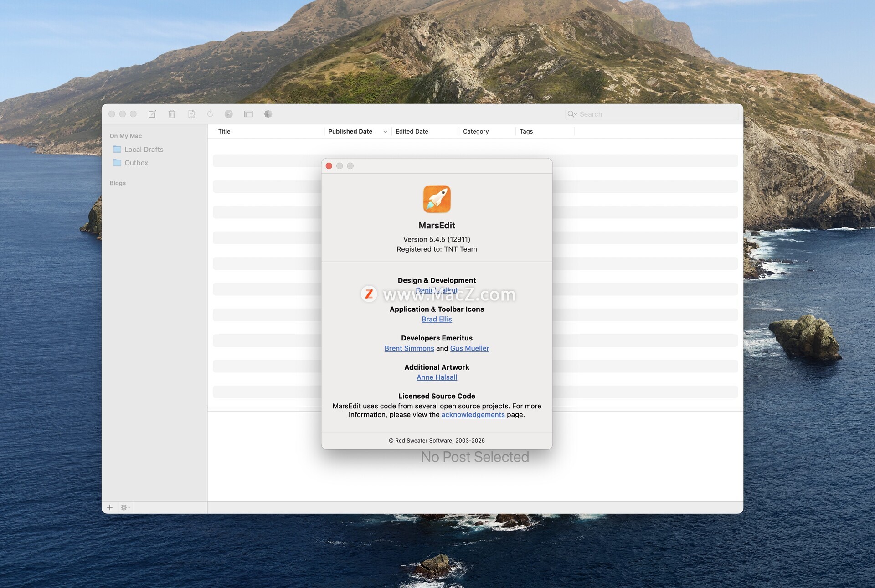Click the magnifier icon in Search field
This screenshot has width=875, height=588.
(572, 114)
